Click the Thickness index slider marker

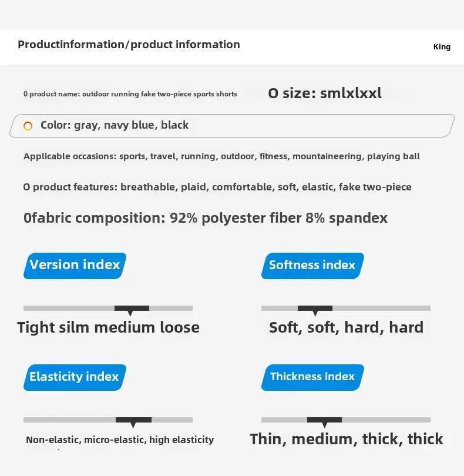324,422
